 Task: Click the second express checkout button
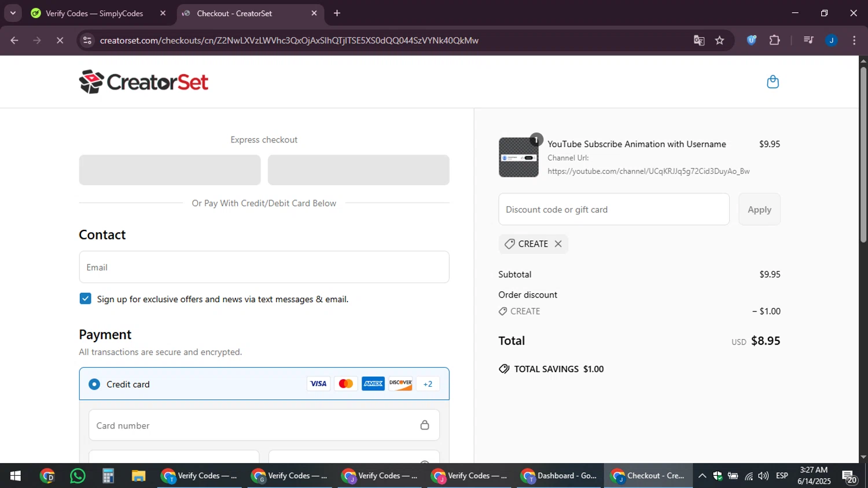[x=358, y=170]
